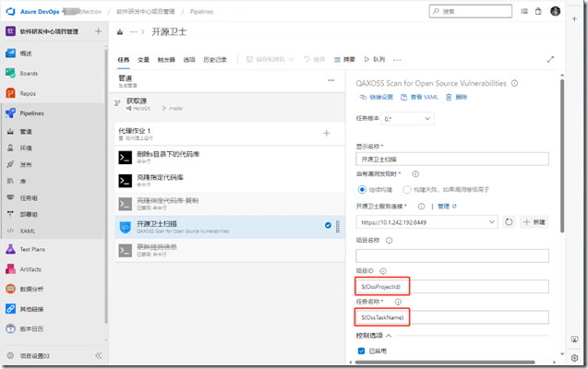
Task: Switch to the 触发器 tab
Action: point(166,60)
